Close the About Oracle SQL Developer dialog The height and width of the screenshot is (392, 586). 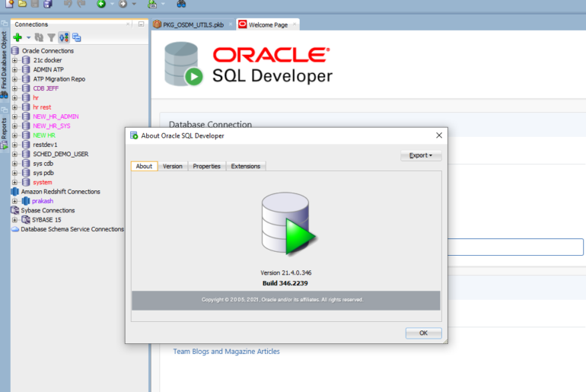[439, 135]
